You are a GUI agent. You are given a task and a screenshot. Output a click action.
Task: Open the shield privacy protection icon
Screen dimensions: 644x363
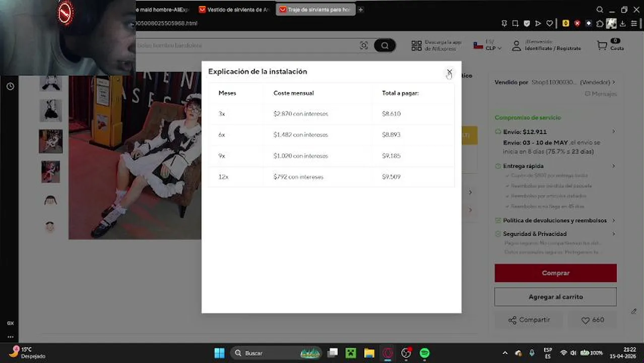pyautogui.click(x=527, y=23)
